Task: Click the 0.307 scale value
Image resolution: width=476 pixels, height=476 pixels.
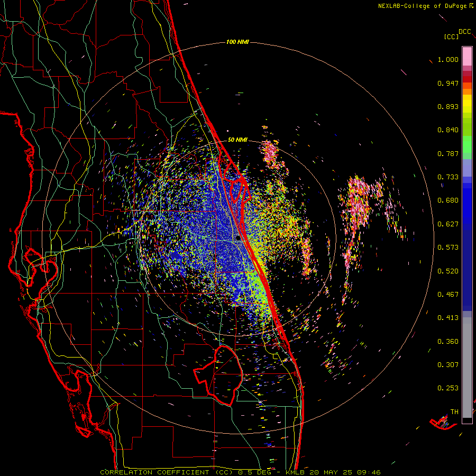Action: coord(448,365)
